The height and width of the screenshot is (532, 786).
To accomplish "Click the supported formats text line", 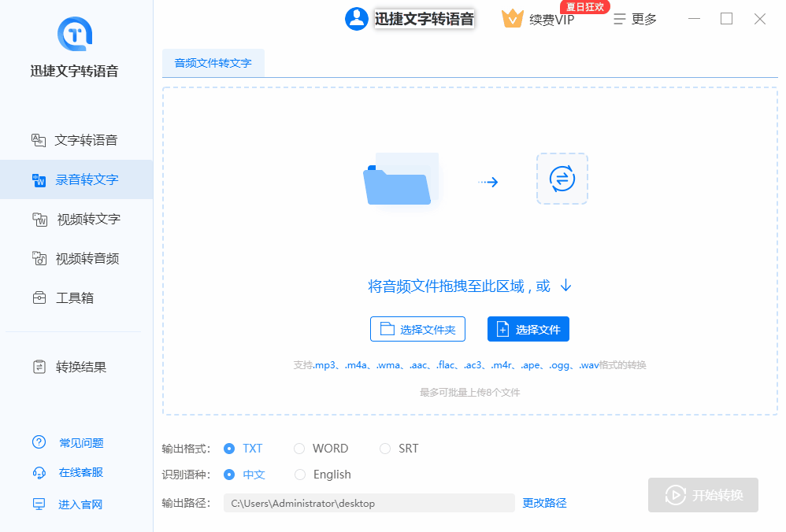I will [469, 365].
